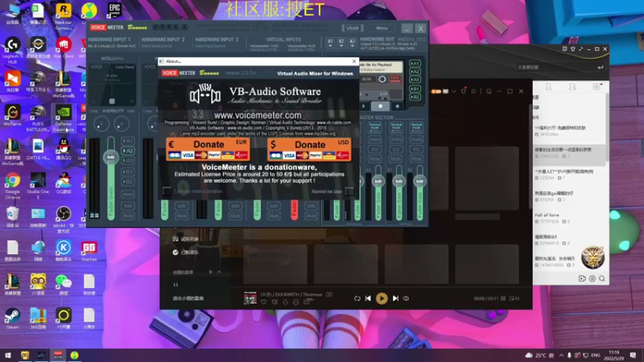
Task: Open the play queue icon in music player
Action: pyautogui.click(x=514, y=298)
